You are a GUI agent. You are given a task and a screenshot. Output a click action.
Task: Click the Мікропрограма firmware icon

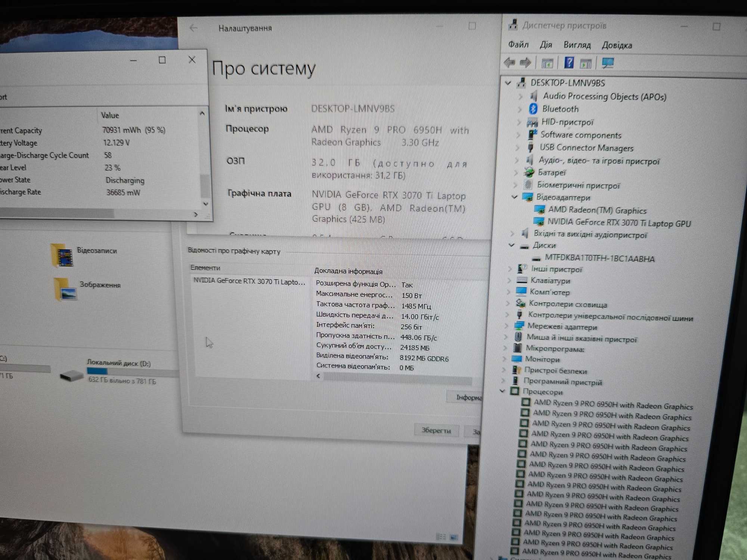coord(517,348)
